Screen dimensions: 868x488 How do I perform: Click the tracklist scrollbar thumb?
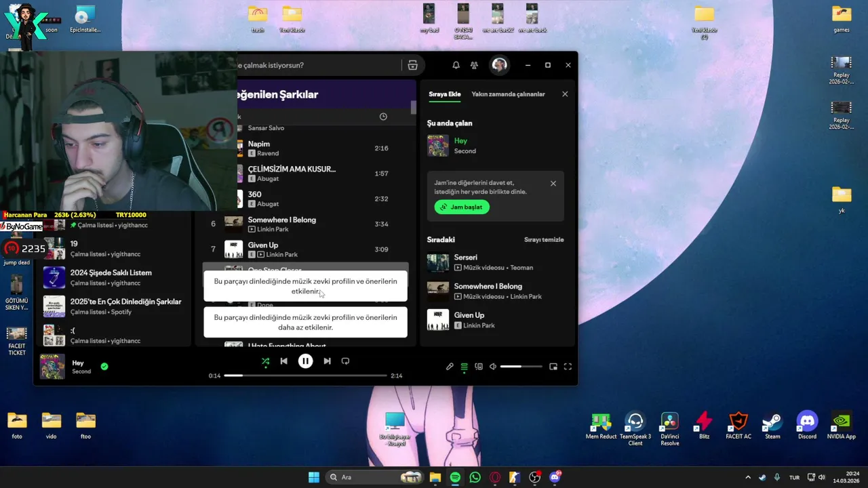(414, 108)
